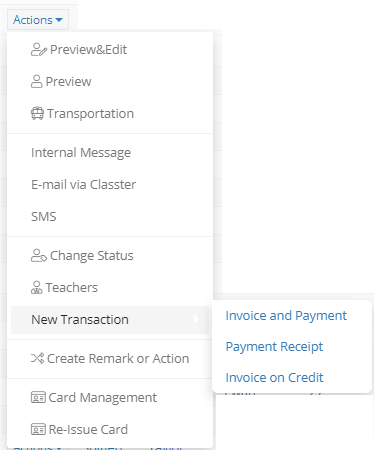This screenshot has height=450, width=378.
Task: Expand the New Transaction submenu arrow
Action: pyautogui.click(x=196, y=319)
